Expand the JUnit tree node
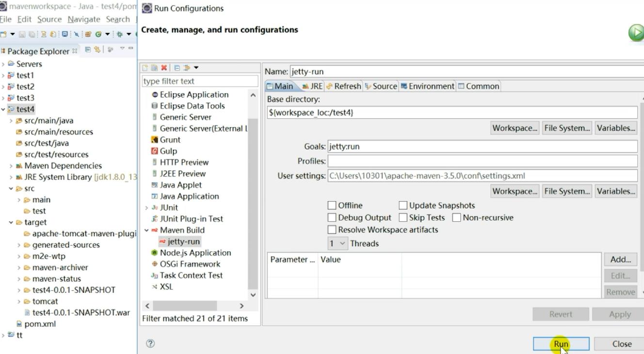The width and height of the screenshot is (644, 354). (x=146, y=208)
